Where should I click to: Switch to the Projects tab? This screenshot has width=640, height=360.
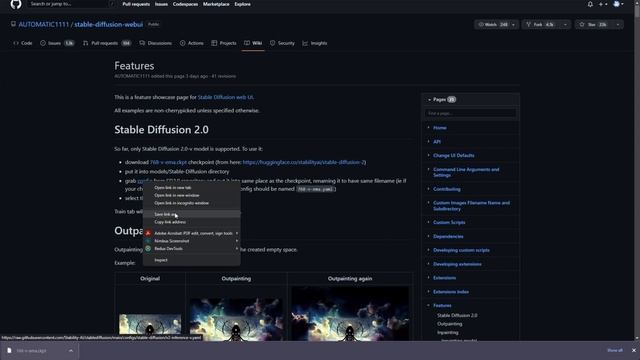click(224, 43)
